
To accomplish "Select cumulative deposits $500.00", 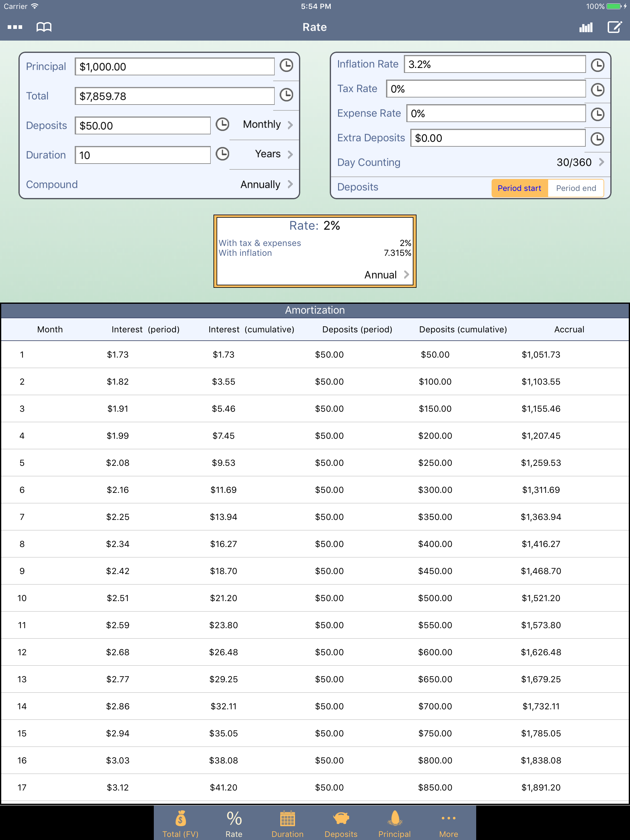I will click(435, 598).
